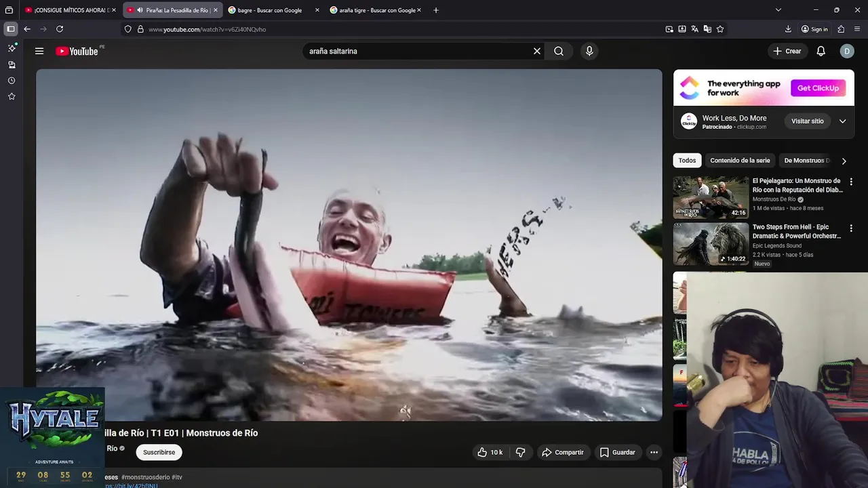Open Two Steps From Hell thumbnail
Viewport: 868px width, 488px height.
tap(711, 244)
